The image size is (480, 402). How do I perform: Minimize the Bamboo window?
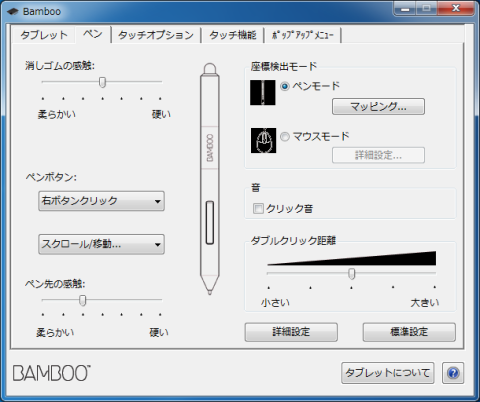coord(405,9)
